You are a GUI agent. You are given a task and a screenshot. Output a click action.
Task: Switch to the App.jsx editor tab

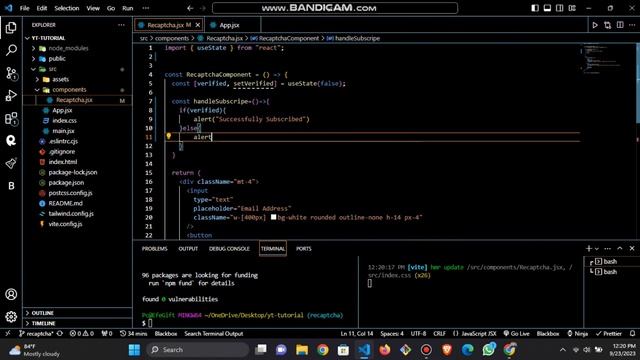point(229,25)
